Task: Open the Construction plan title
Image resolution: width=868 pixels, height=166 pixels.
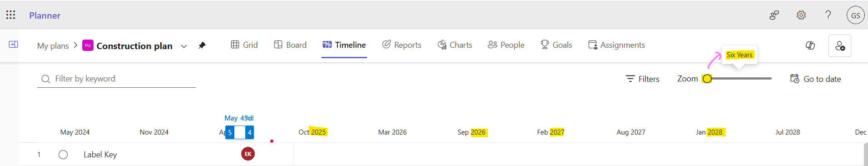Action: [134, 46]
